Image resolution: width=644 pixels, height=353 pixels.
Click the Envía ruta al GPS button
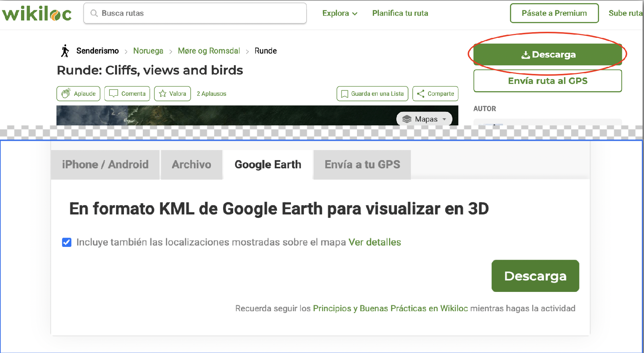click(x=547, y=81)
